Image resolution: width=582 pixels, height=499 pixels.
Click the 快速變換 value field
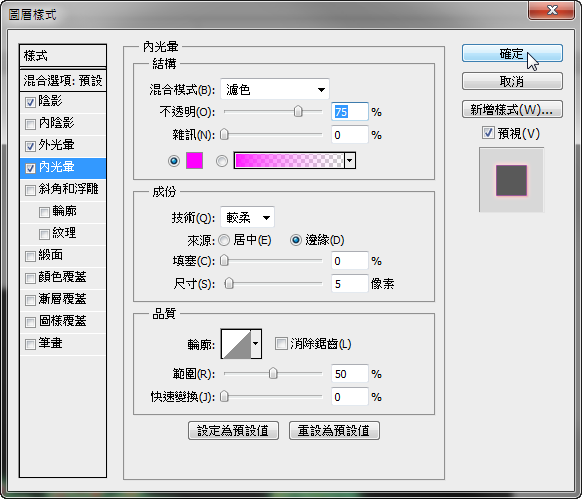[x=350, y=397]
